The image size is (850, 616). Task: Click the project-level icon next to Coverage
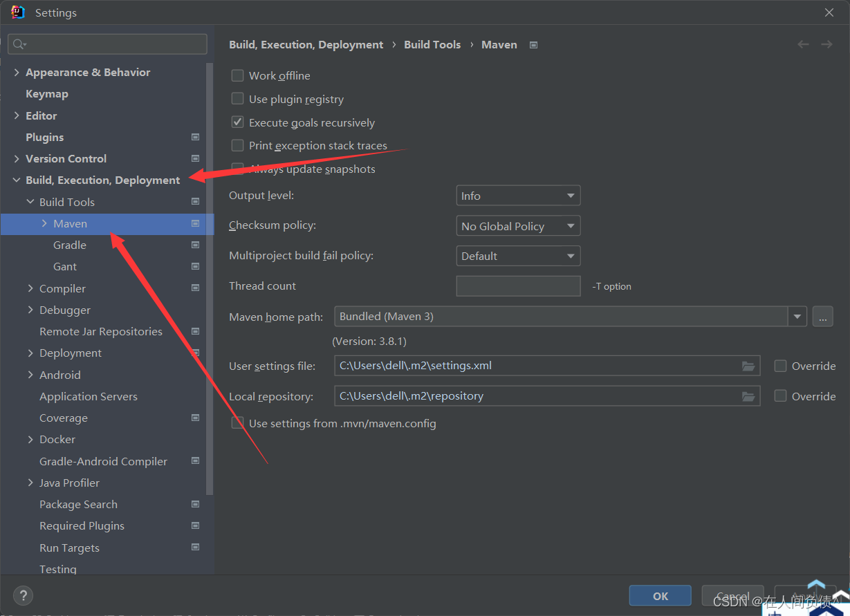(x=195, y=418)
